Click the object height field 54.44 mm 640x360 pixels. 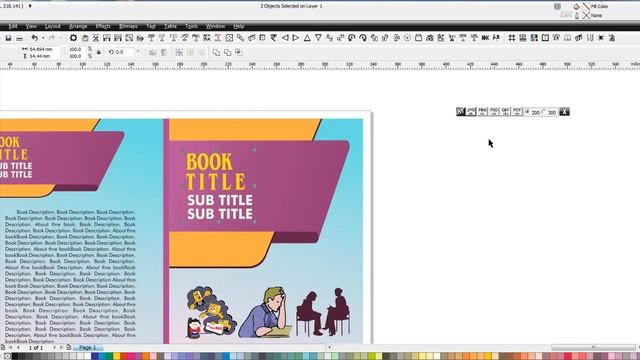click(x=43, y=56)
